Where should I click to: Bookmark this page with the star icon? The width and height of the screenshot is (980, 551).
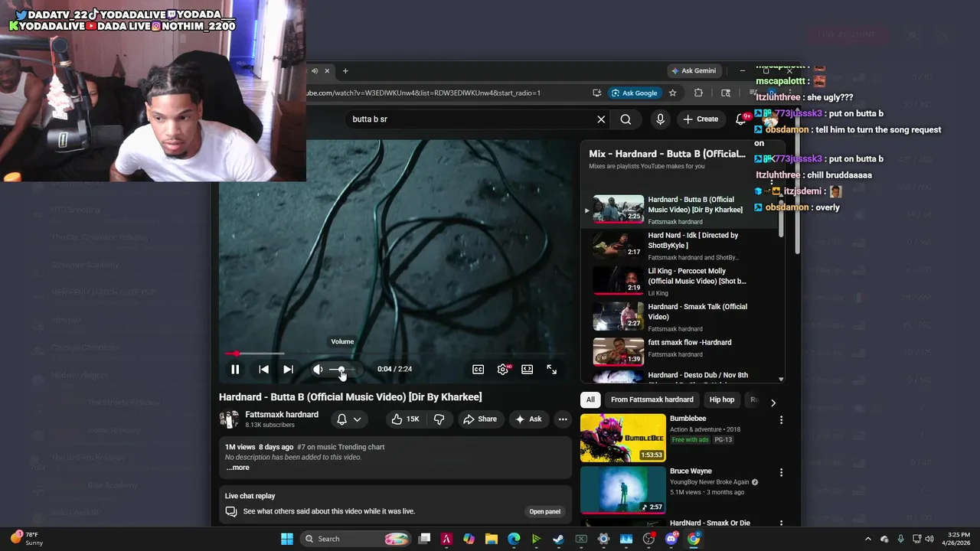tap(672, 93)
